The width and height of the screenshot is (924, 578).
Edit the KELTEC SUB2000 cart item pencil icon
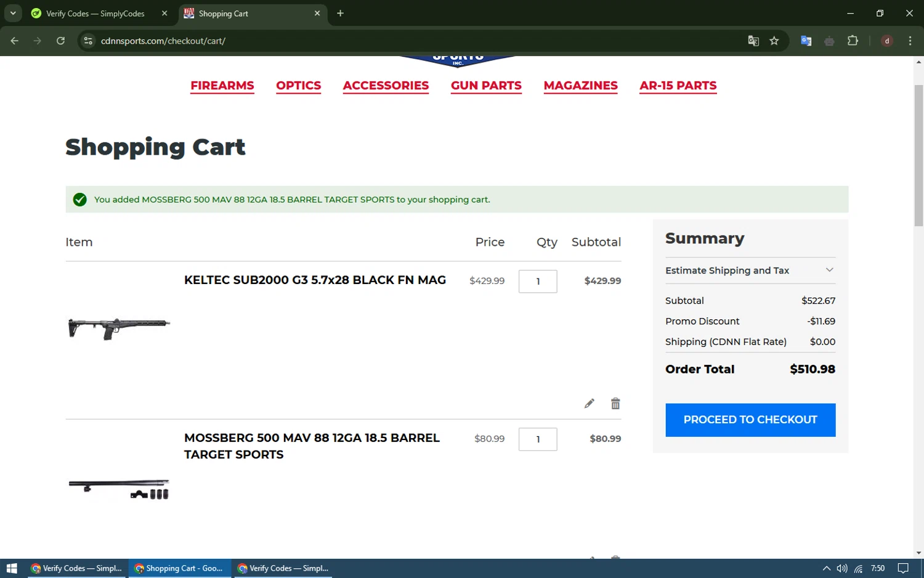pos(590,404)
